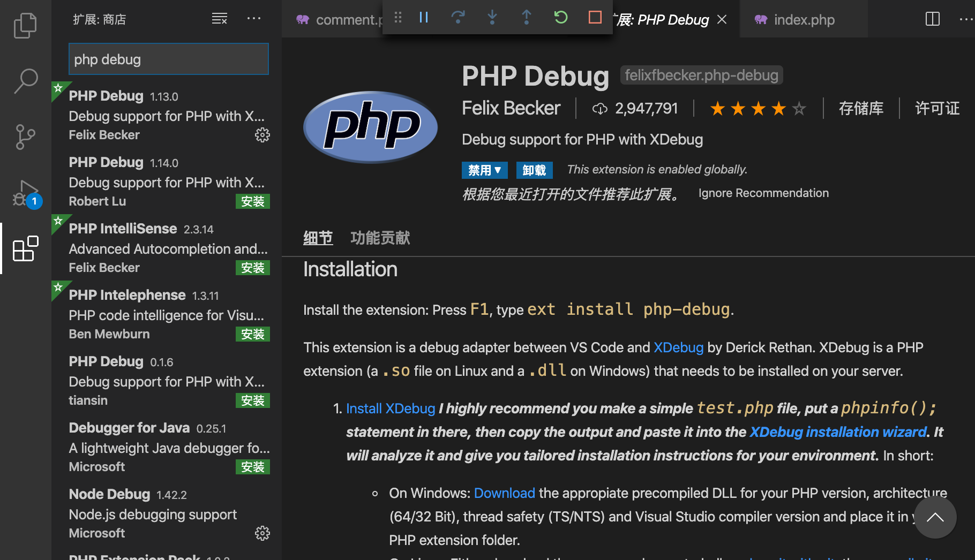Open the XDebug link in description
Viewport: 975px width, 560px height.
coord(678,347)
